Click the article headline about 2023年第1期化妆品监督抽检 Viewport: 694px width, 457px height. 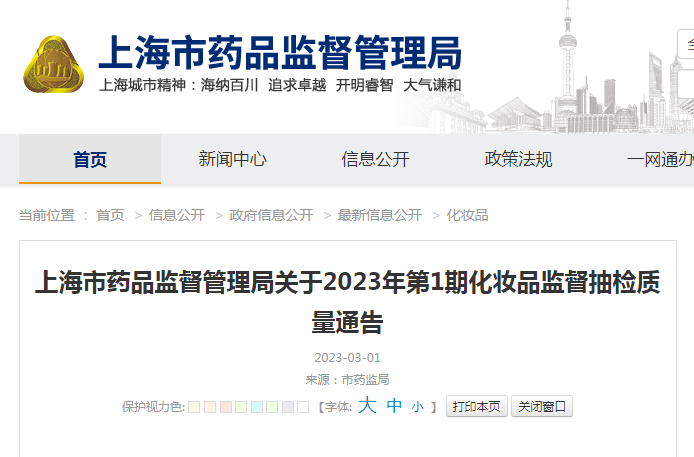(347, 302)
